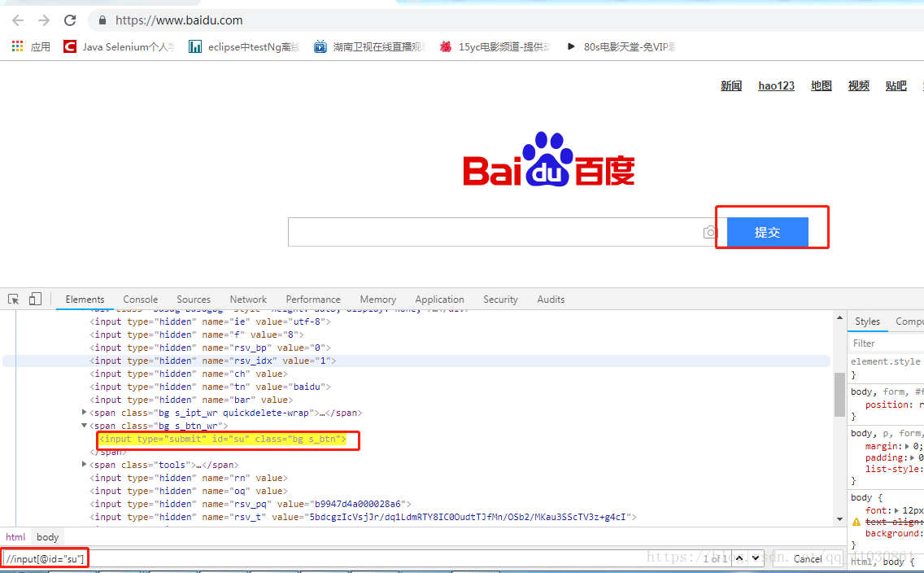
Task: Switch to the Elements tab
Action: coord(85,300)
